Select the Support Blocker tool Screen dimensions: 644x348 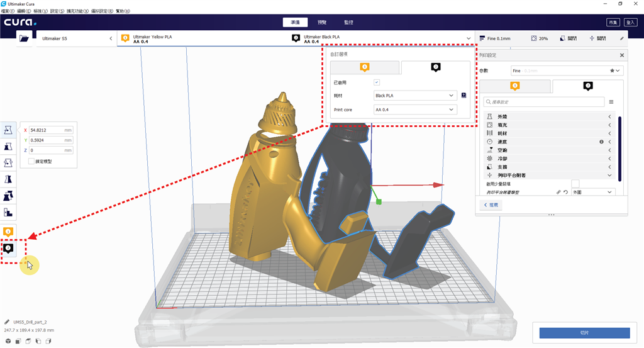pos(8,212)
